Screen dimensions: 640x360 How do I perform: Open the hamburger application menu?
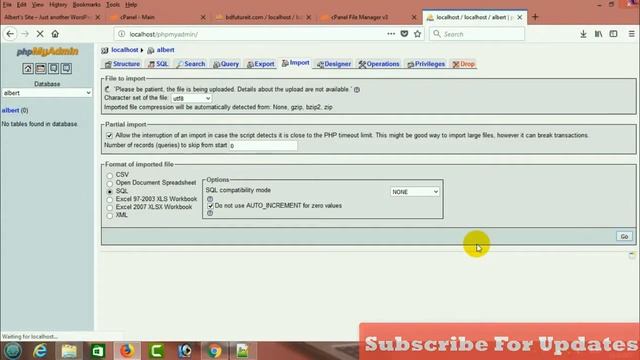(x=631, y=34)
